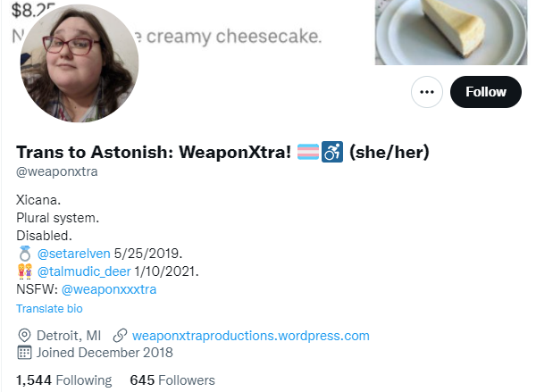Open the @setarelven mention link

pyautogui.click(x=74, y=254)
